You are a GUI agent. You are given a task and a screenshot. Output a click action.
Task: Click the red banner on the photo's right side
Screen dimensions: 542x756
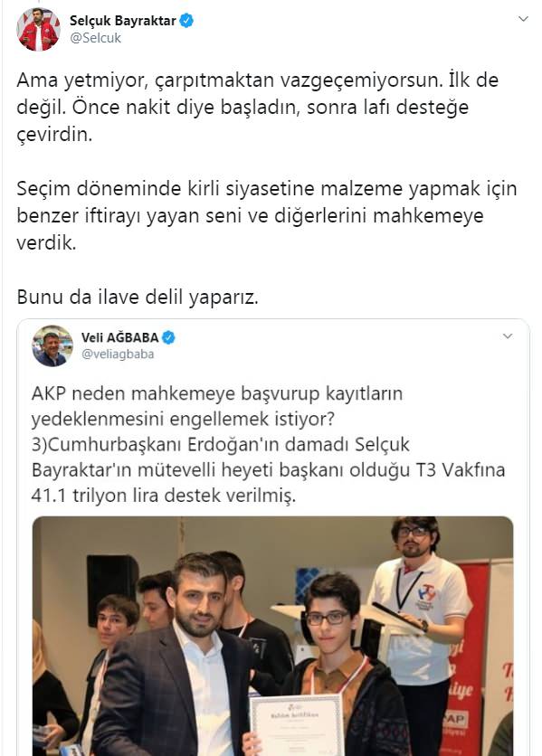pyautogui.click(x=465, y=658)
